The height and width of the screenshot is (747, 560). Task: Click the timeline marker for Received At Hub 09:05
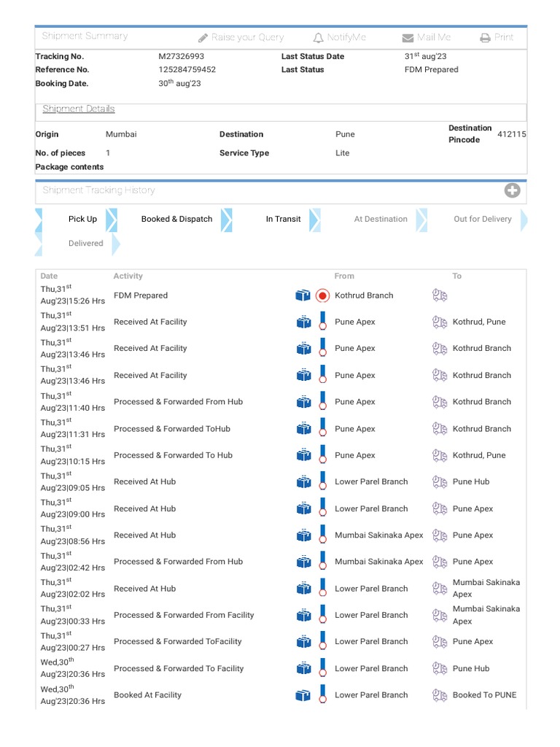[x=323, y=482]
